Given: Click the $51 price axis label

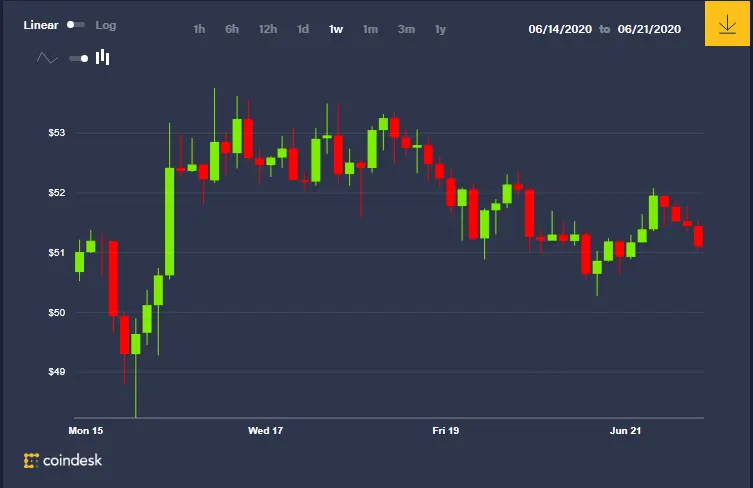Looking at the screenshot, I should pyautogui.click(x=57, y=253).
